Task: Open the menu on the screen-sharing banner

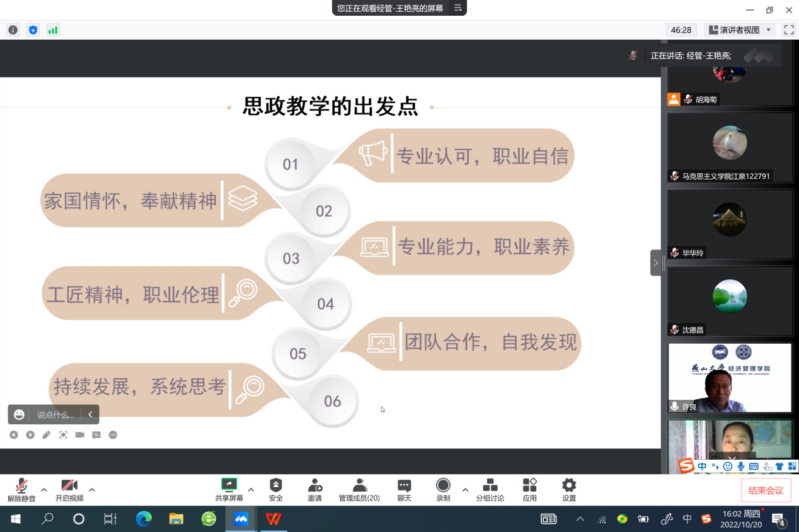Action: (x=457, y=8)
